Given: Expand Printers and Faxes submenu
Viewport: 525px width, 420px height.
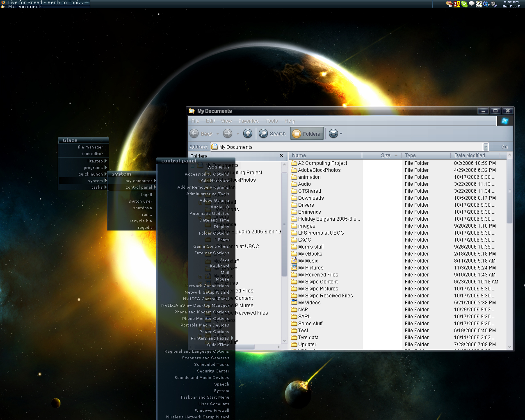Looking at the screenshot, I should [x=232, y=338].
